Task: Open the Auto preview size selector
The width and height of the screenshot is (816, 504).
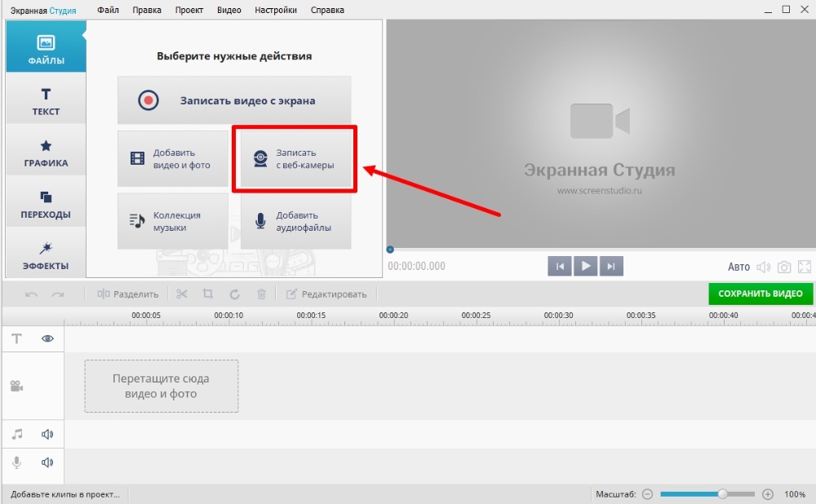Action: [x=738, y=267]
